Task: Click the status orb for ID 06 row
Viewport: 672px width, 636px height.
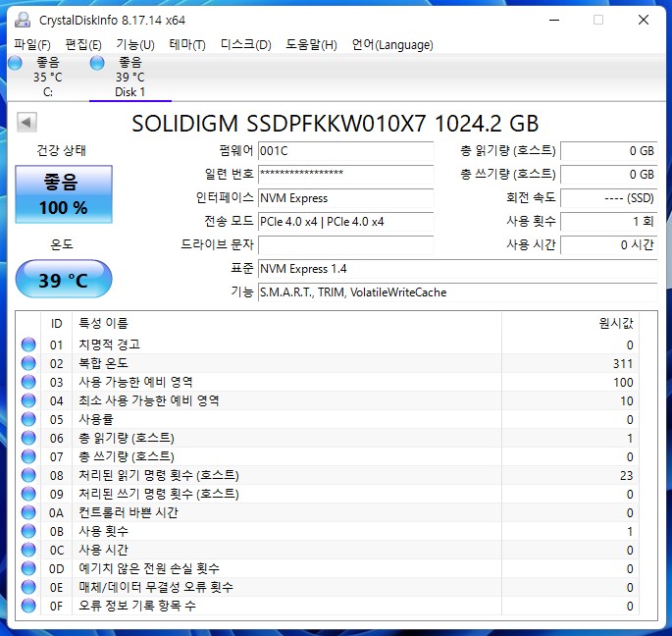Action: click(x=28, y=438)
